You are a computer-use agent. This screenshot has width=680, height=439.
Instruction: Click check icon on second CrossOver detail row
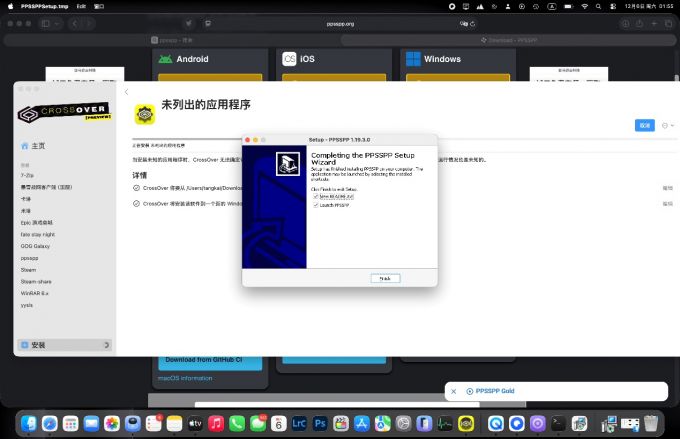pos(136,204)
